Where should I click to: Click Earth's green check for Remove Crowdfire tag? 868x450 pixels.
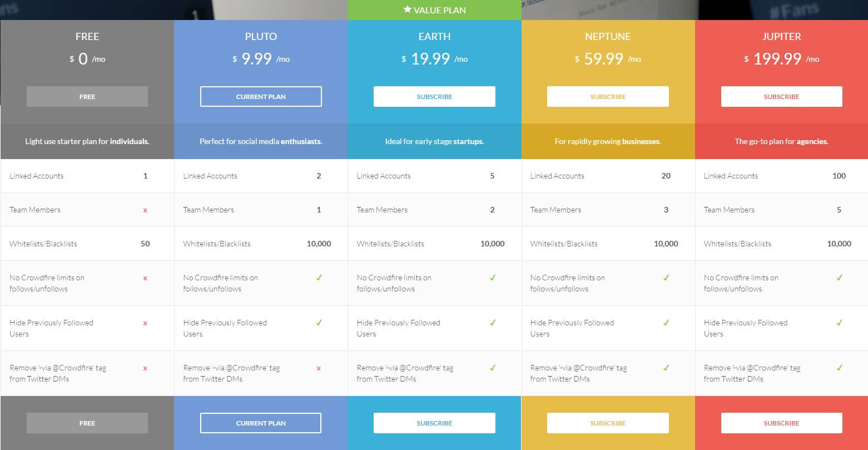(x=492, y=368)
